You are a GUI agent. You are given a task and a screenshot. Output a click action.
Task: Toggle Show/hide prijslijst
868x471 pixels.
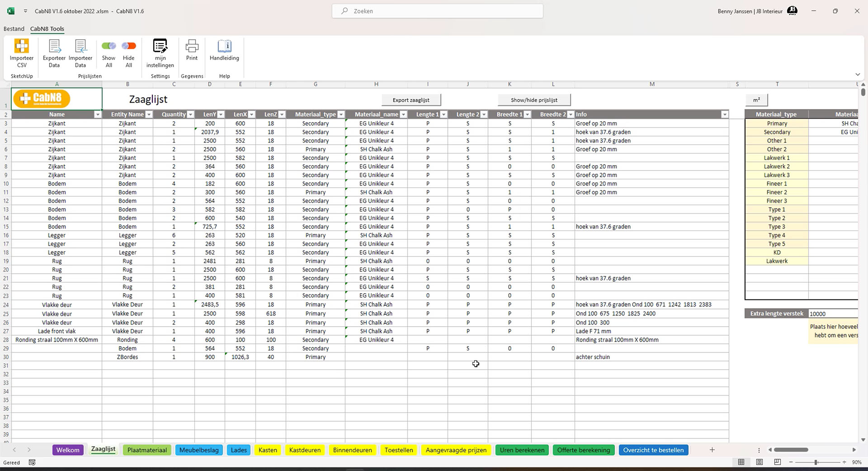pyautogui.click(x=534, y=100)
